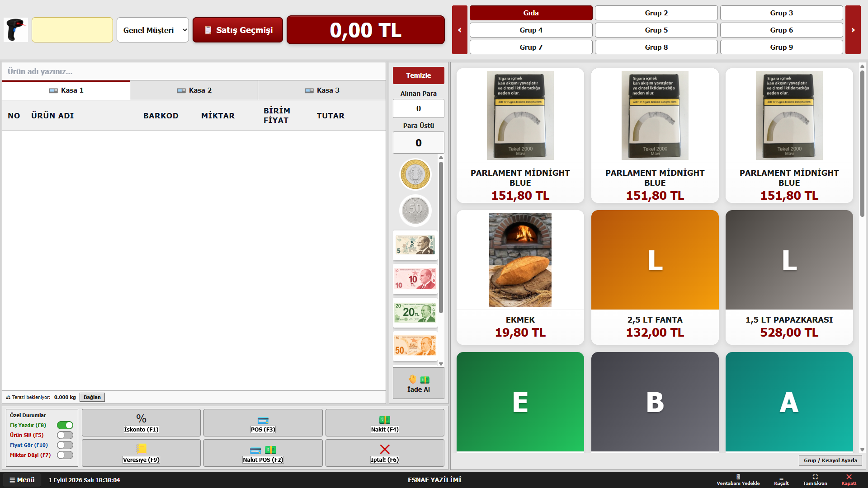Click the Temizle button
This screenshot has width=868, height=488.
coord(418,75)
